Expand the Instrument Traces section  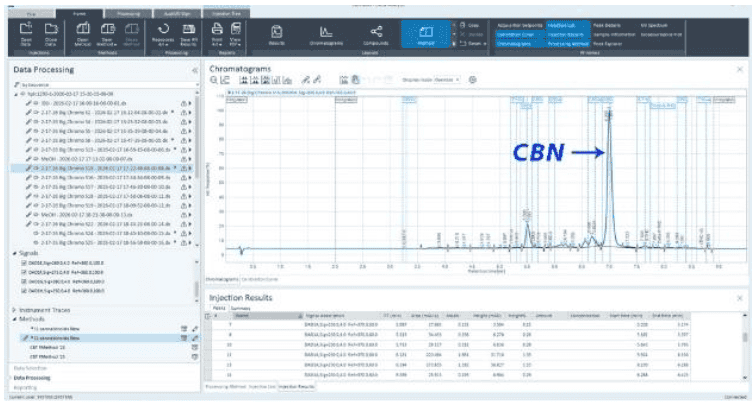(14, 312)
